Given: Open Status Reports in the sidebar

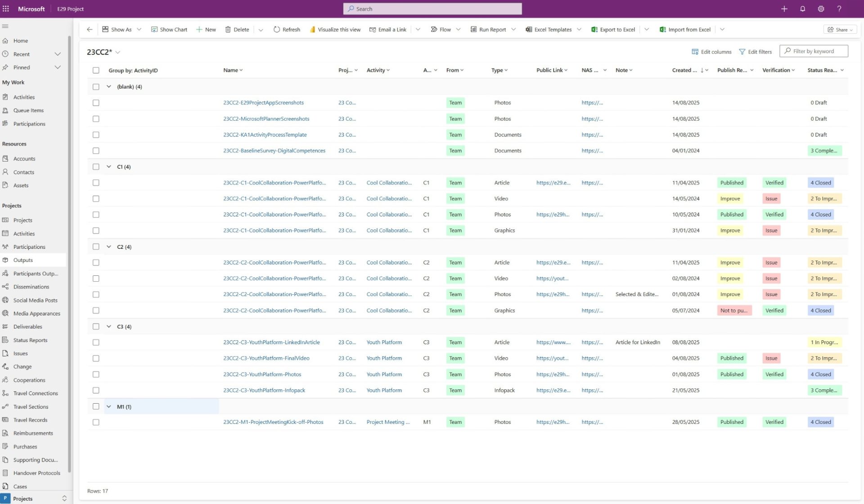Looking at the screenshot, I should [30, 340].
